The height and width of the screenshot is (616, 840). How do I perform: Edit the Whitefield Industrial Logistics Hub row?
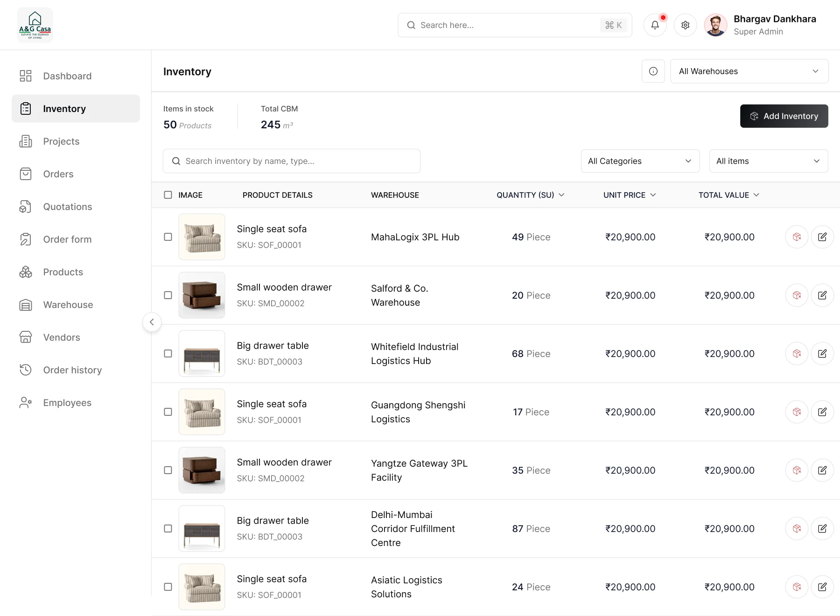pyautogui.click(x=822, y=354)
